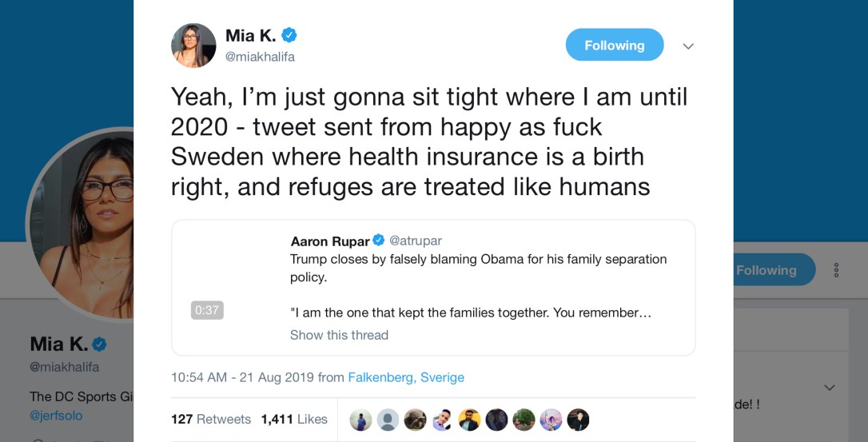Open the three-dot profile options menu

click(836, 270)
